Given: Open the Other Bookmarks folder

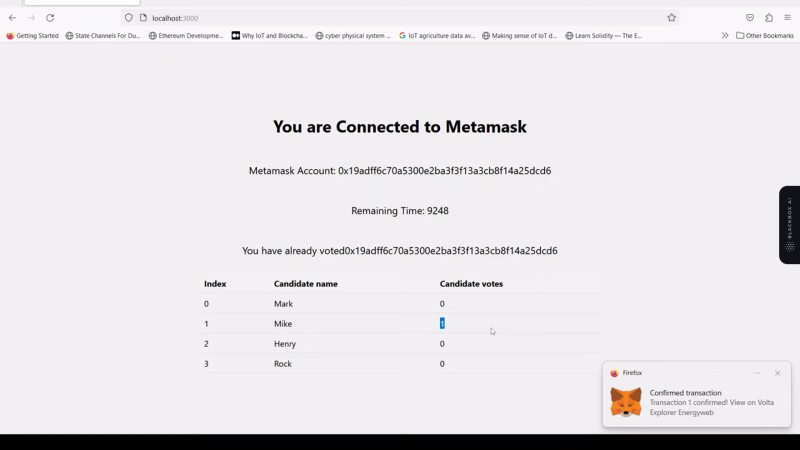Looking at the screenshot, I should click(x=765, y=36).
